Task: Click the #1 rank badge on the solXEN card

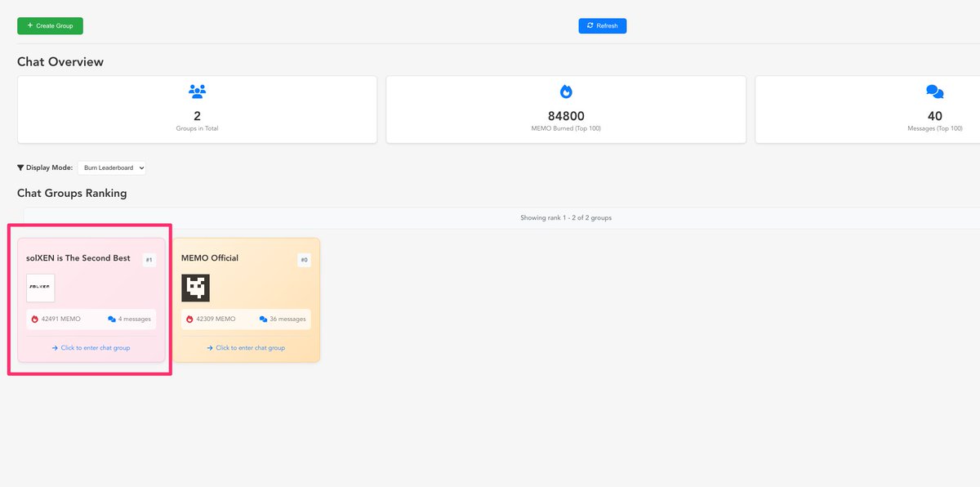Action: (149, 258)
